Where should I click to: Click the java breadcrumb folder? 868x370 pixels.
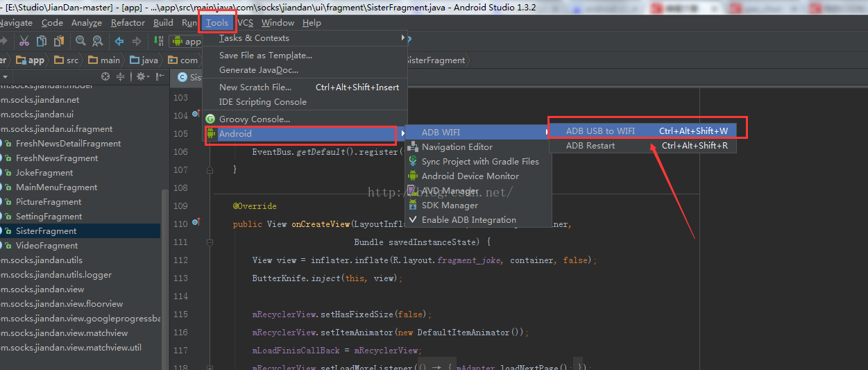tap(144, 60)
